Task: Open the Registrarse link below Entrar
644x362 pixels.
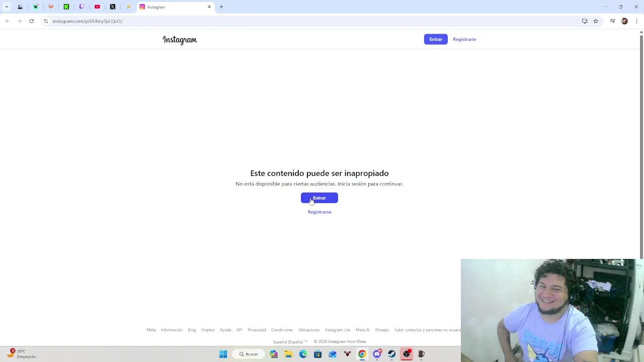Action: point(319,212)
